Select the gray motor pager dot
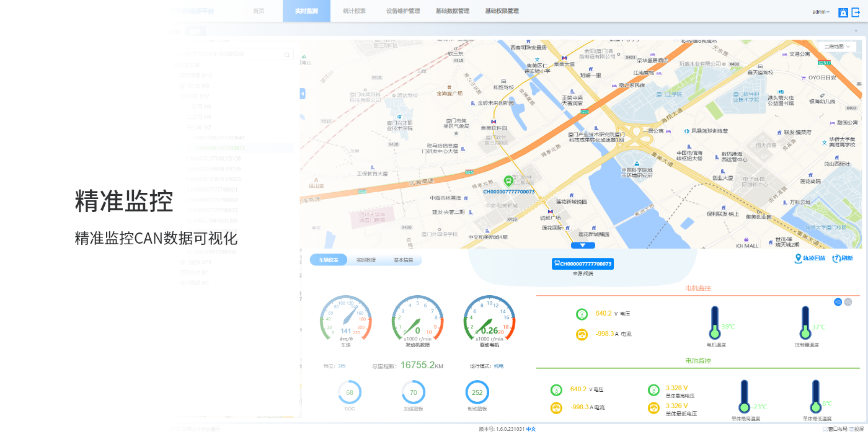This screenshot has height=434, width=868. 848,302
